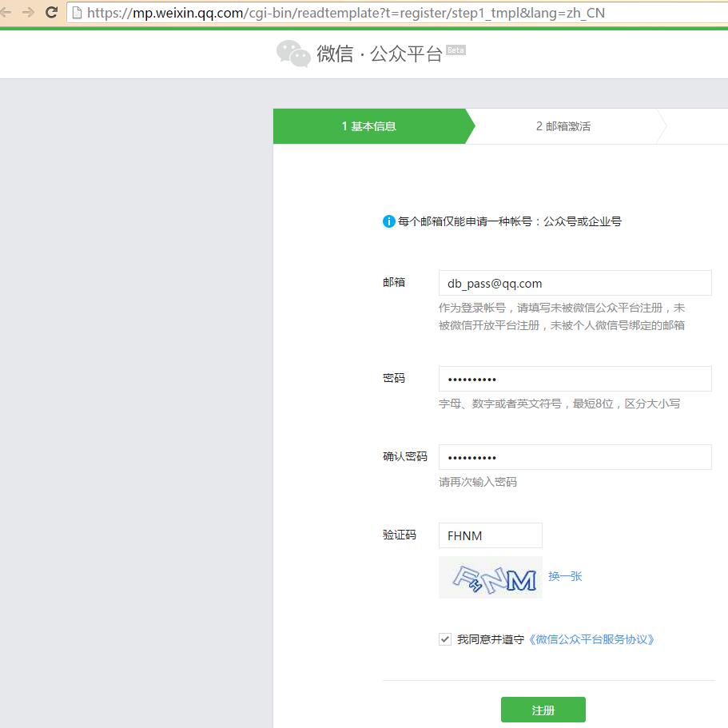The image size is (728, 728).
Task: Click the WeChat logo icon
Action: pos(293,54)
